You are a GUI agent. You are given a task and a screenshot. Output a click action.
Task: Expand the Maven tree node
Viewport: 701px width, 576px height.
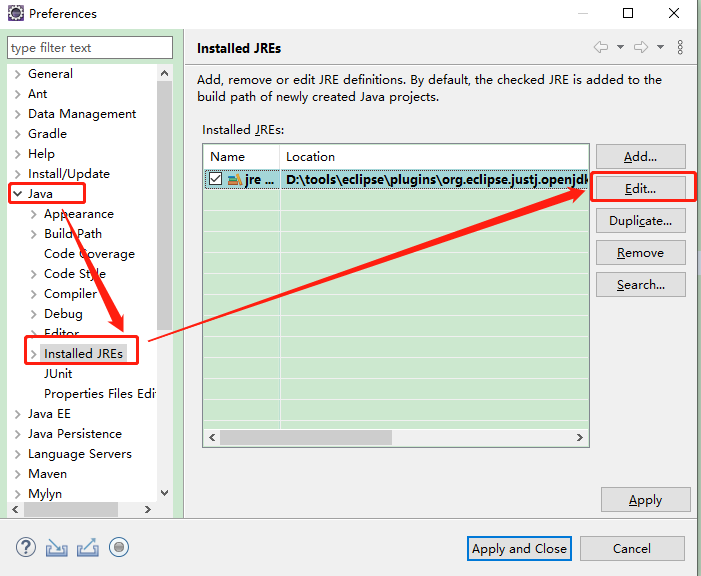pyautogui.click(x=17, y=474)
